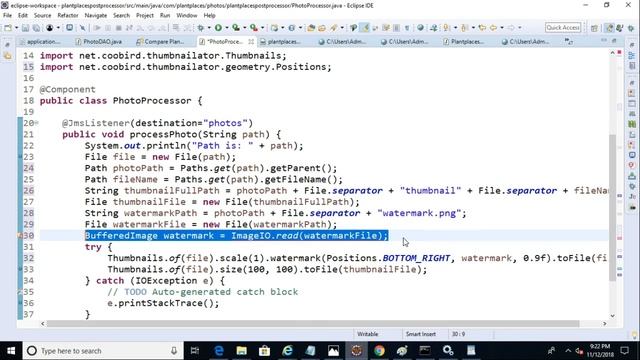Open the Debug configurations dropdown arrow
640x360 pixels.
[209, 28]
